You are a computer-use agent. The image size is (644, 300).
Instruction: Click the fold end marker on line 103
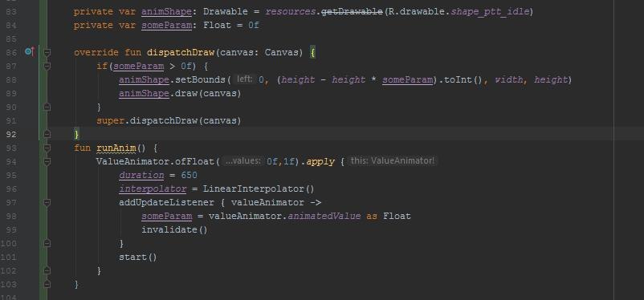[x=47, y=284]
